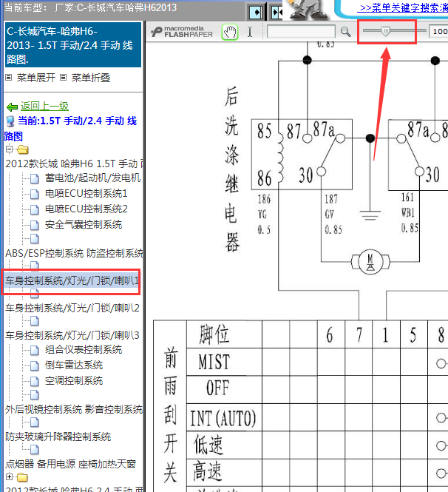Click the 当前车型 header text
448x492 pixels.
pyautogui.click(x=91, y=8)
